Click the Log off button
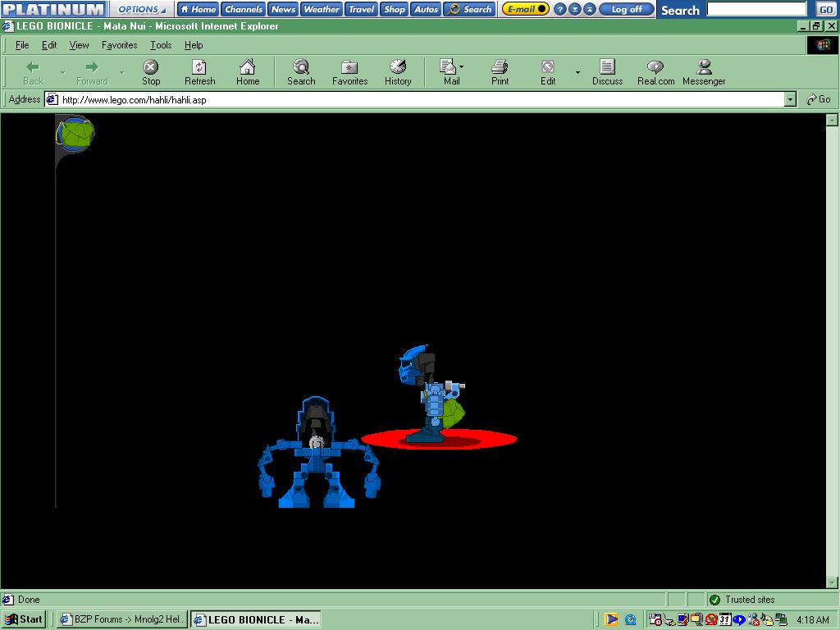The height and width of the screenshot is (630, 840). click(626, 9)
